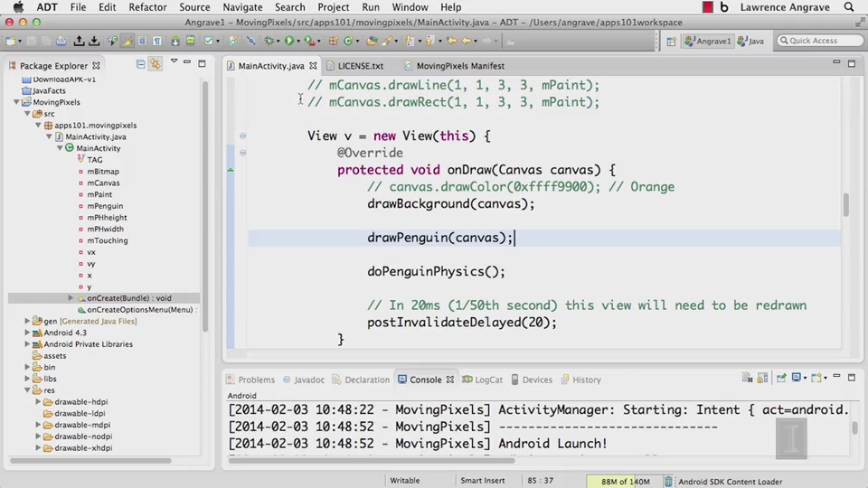The width and height of the screenshot is (868, 488).
Task: Run garbage collector trash icon
Action: click(x=668, y=482)
